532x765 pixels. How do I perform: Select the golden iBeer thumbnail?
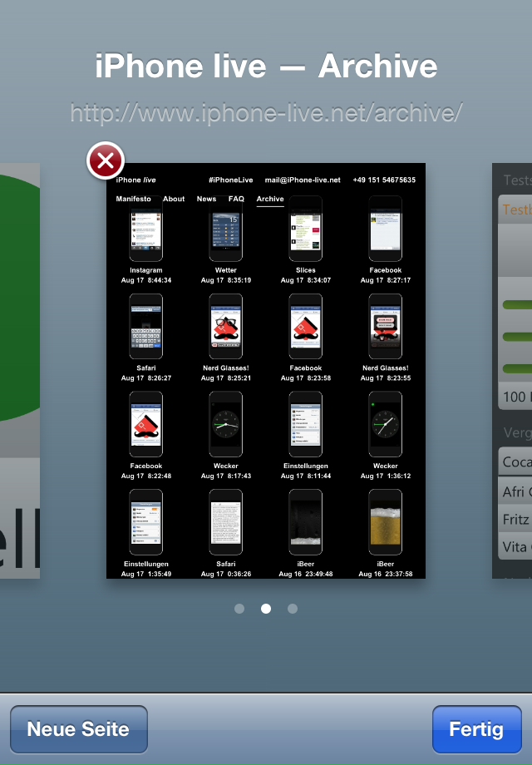386,521
